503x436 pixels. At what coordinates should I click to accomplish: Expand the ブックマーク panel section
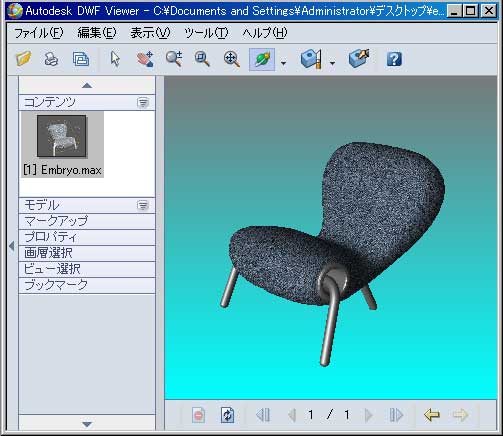(87, 285)
